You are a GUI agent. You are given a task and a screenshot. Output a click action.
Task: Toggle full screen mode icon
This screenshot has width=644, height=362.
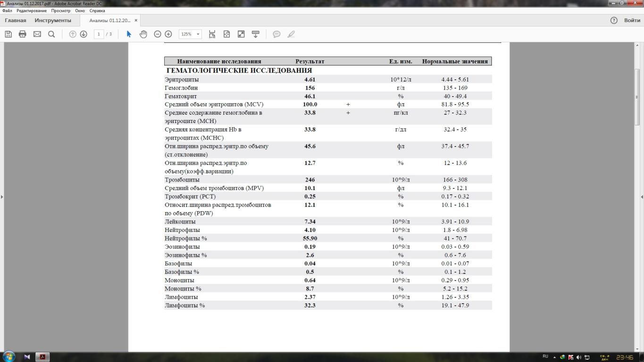[x=241, y=34]
